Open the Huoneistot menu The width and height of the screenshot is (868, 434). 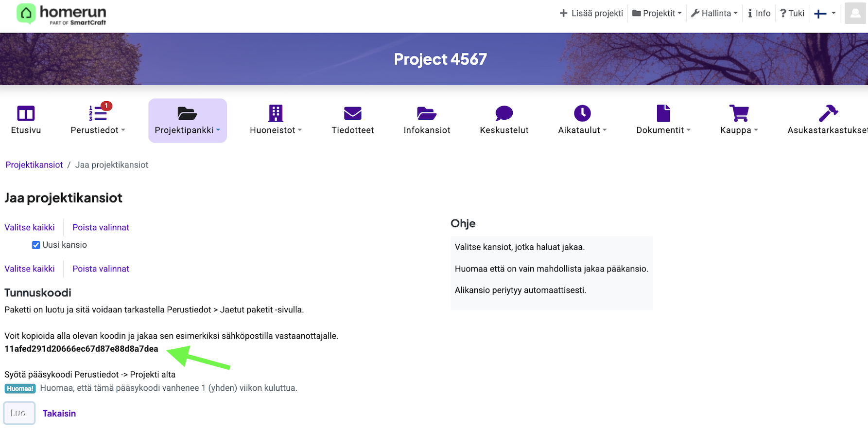click(x=276, y=120)
